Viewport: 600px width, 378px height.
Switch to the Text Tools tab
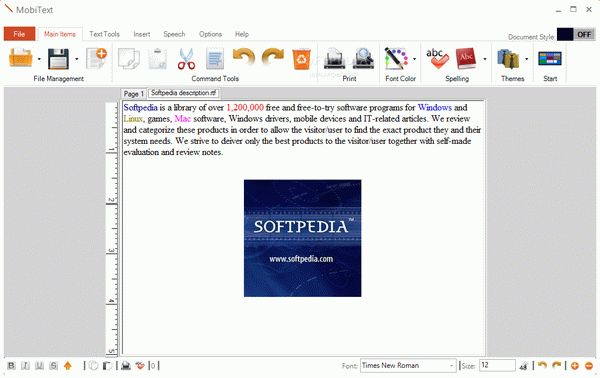tap(104, 34)
